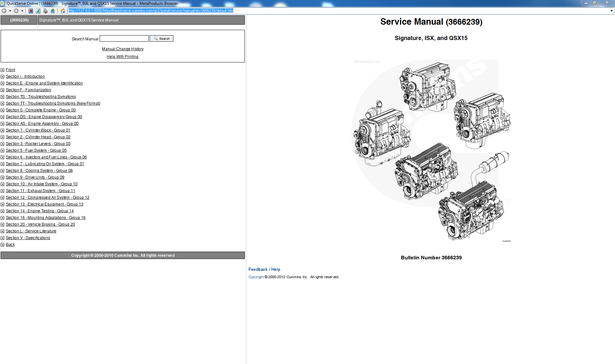Viewport: 615px width, 364px height.
Task: Click the Help With Printing link
Action: click(x=122, y=56)
